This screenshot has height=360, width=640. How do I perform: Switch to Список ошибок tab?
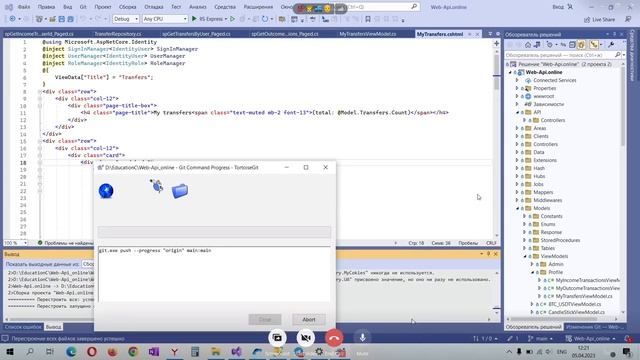point(23,327)
